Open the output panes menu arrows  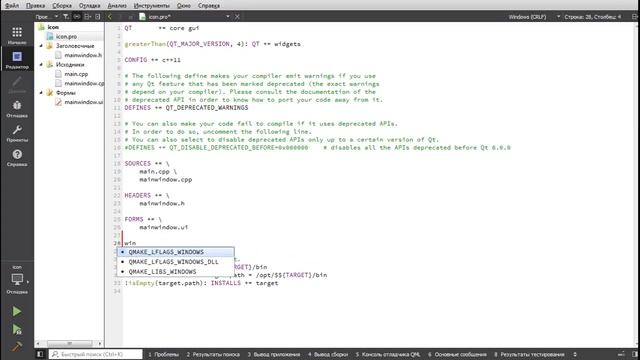click(575, 354)
